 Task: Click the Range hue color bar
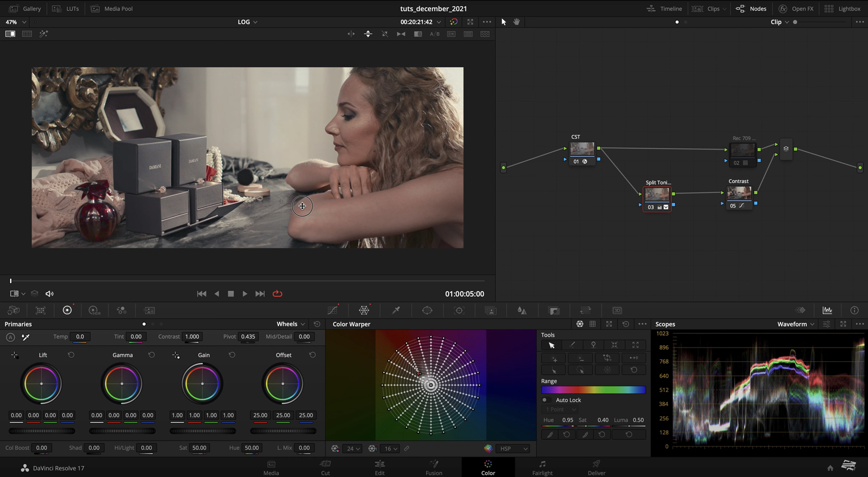click(x=593, y=390)
